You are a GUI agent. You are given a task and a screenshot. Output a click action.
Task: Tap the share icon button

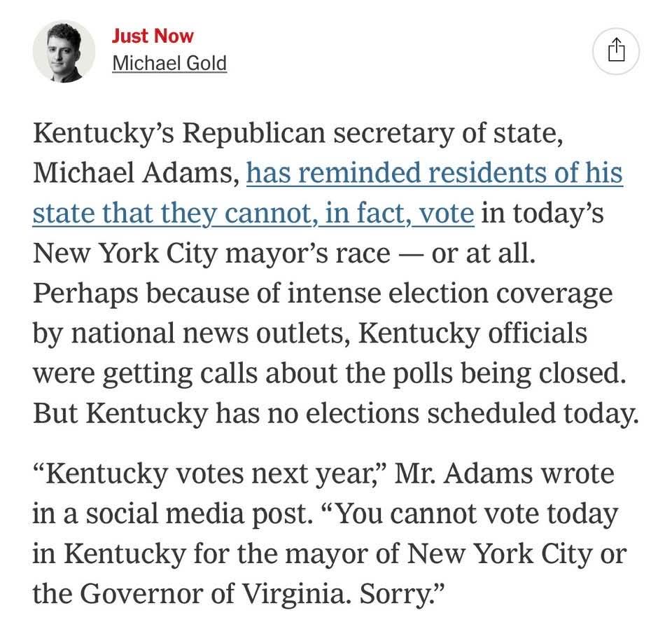tap(615, 50)
